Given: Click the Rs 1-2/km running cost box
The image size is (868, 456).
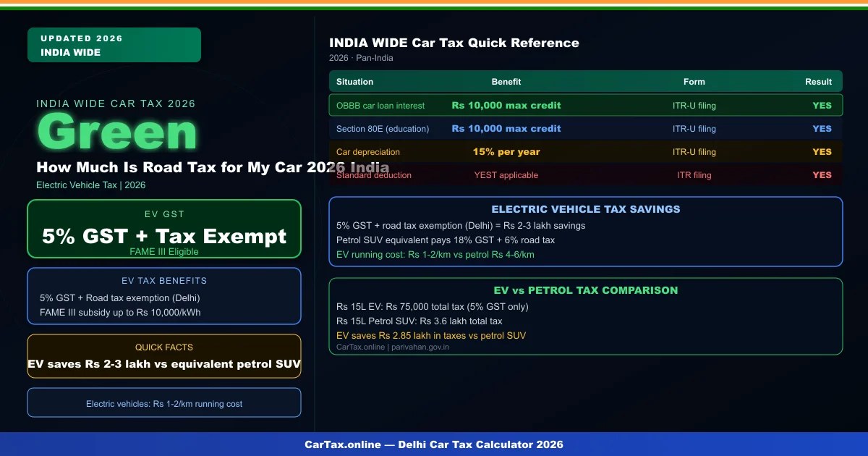Looking at the screenshot, I should click(164, 402).
